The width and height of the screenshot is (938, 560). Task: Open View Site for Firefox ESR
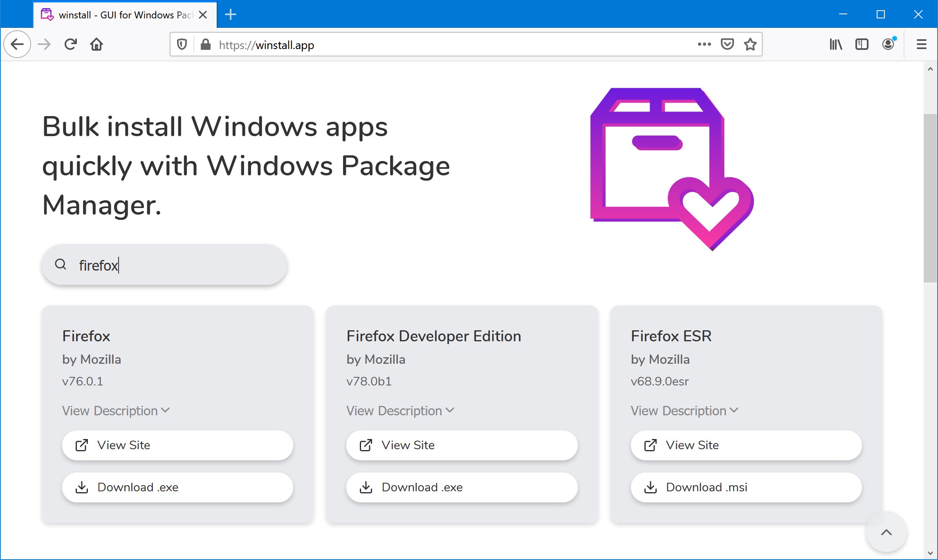746,445
